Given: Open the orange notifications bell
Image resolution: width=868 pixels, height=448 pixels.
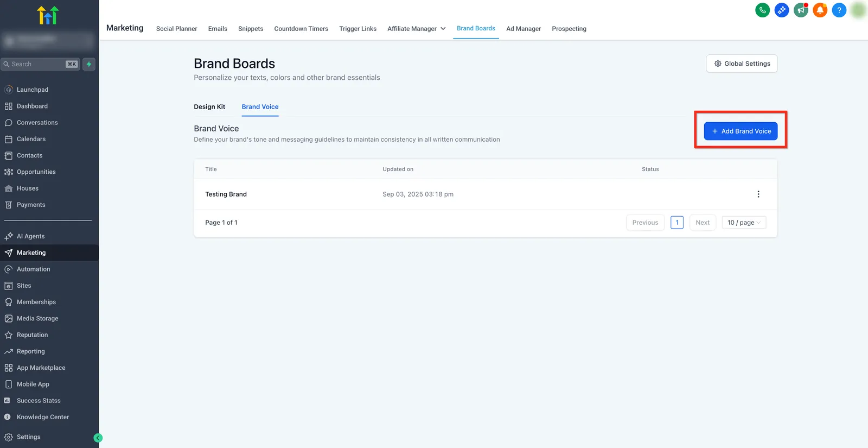Looking at the screenshot, I should (x=820, y=10).
